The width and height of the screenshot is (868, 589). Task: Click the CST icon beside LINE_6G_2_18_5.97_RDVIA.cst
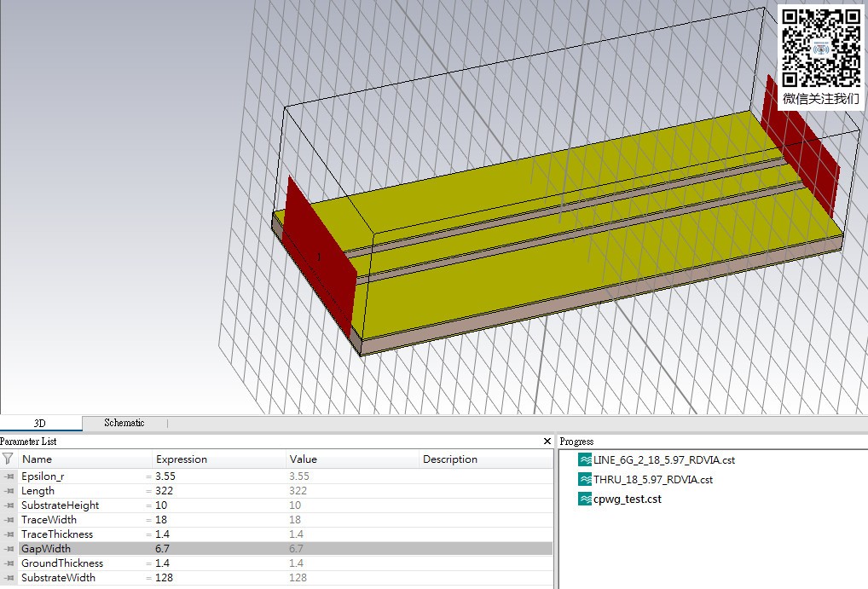tap(585, 459)
